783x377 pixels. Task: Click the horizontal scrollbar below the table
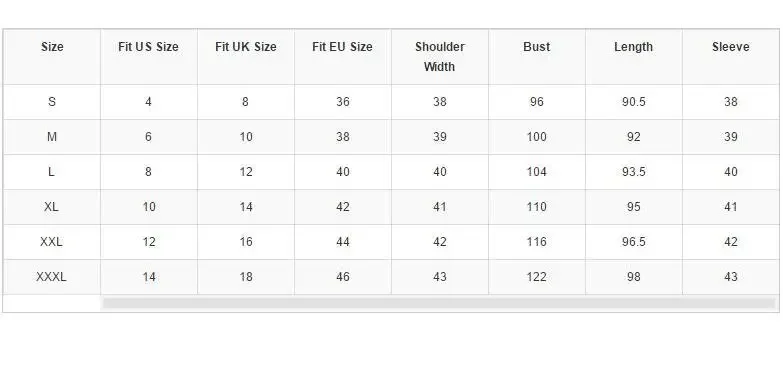point(438,303)
